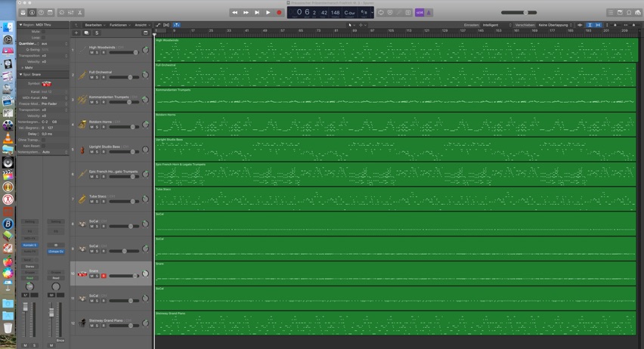Open the Toolbar display button
This screenshot has height=349, width=644.
(50, 12)
